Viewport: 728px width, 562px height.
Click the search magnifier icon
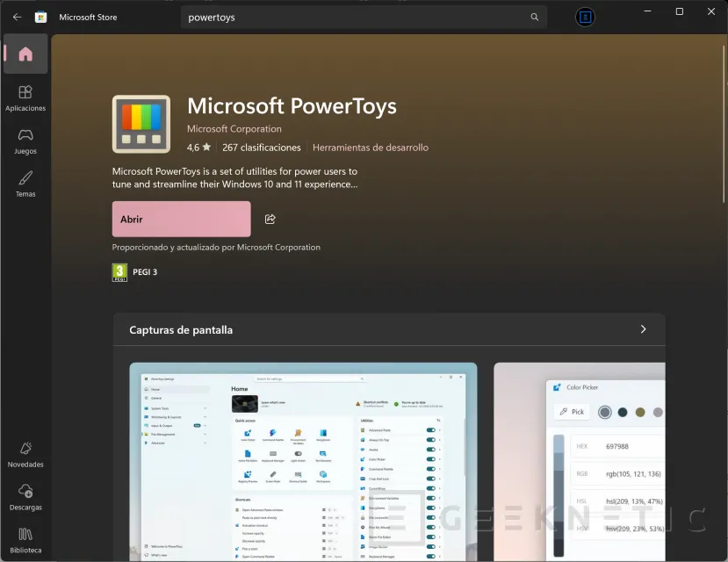(x=535, y=18)
